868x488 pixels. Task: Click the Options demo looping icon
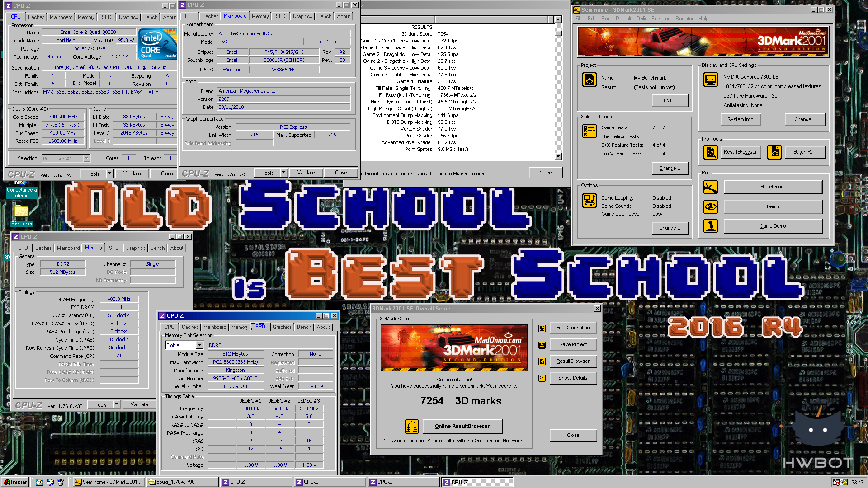pos(589,200)
